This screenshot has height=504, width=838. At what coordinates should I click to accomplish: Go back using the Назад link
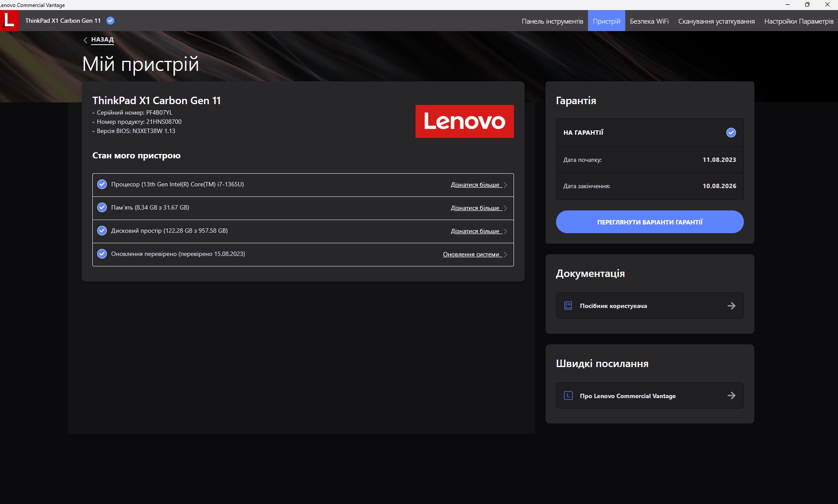point(102,39)
